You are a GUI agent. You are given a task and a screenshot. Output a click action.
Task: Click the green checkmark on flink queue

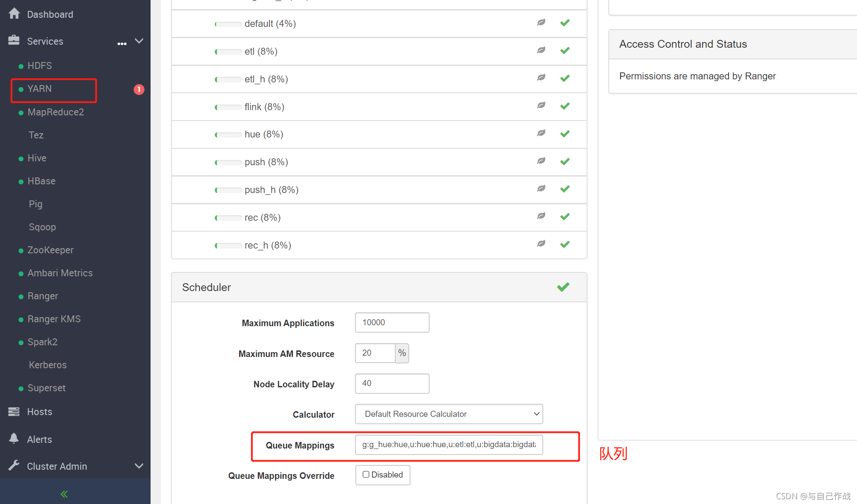(565, 106)
